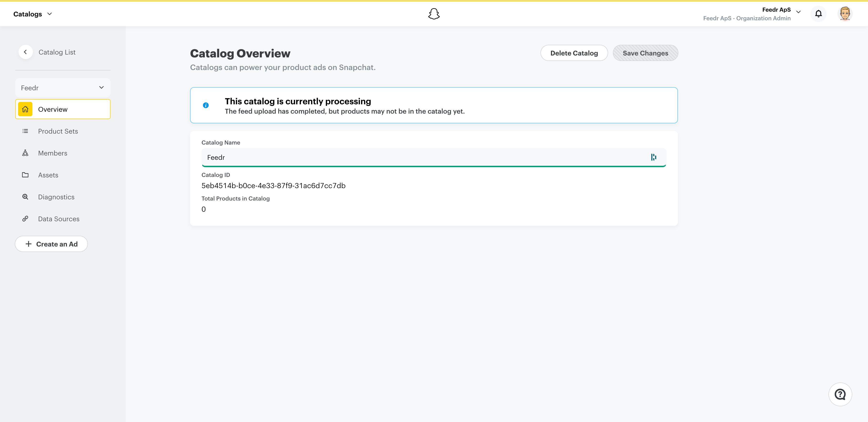Click the extension icon in Catalog Name field
This screenshot has width=868, height=422.
point(653,157)
